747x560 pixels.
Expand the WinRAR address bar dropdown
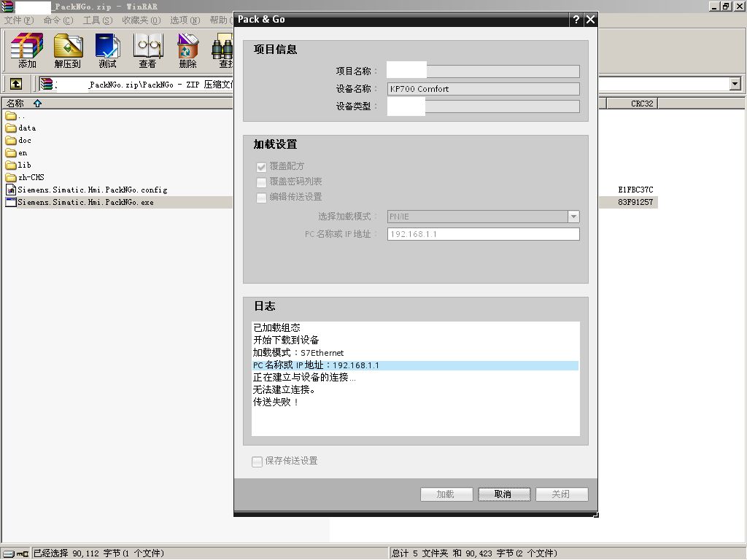(x=735, y=85)
